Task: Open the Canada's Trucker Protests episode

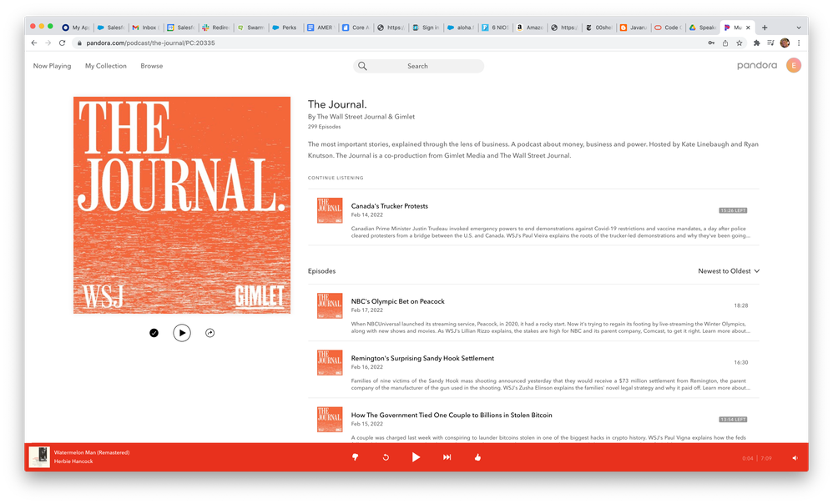Action: coord(389,206)
